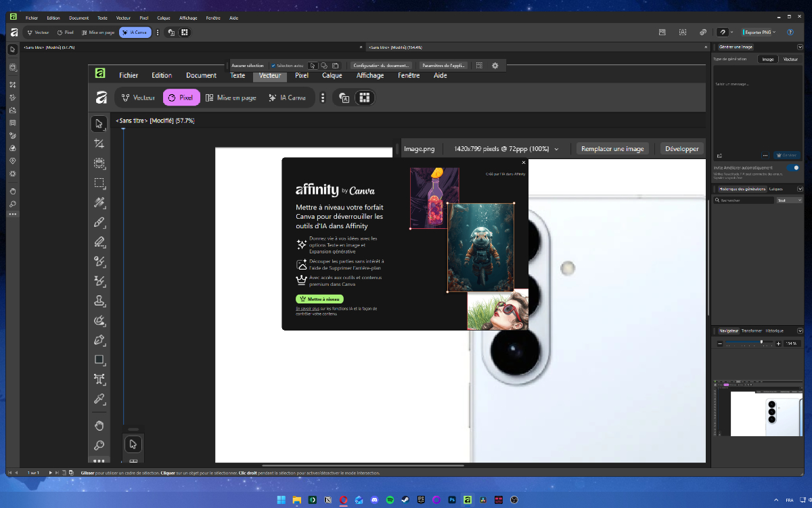812x508 pixels.
Task: Pick the Paintbrush tool
Action: click(x=99, y=222)
